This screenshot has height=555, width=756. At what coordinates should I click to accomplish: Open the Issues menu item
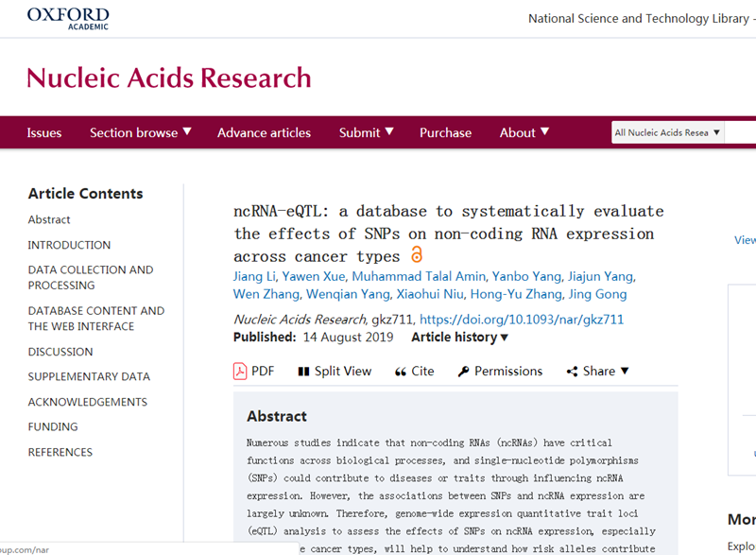44,132
